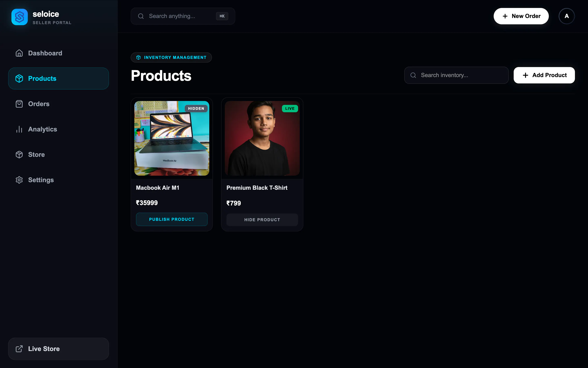This screenshot has width=588, height=368.
Task: Click the ₹35999 price
Action: point(147,203)
